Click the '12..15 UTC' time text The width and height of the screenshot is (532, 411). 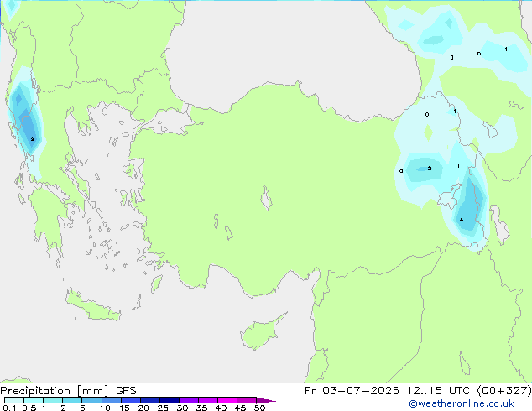439,391
